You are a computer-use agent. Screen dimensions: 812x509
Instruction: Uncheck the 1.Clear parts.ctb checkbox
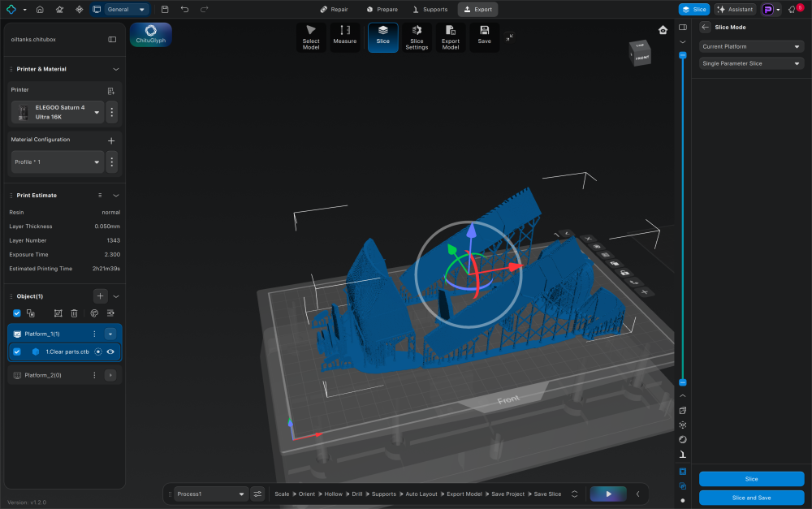tap(17, 352)
